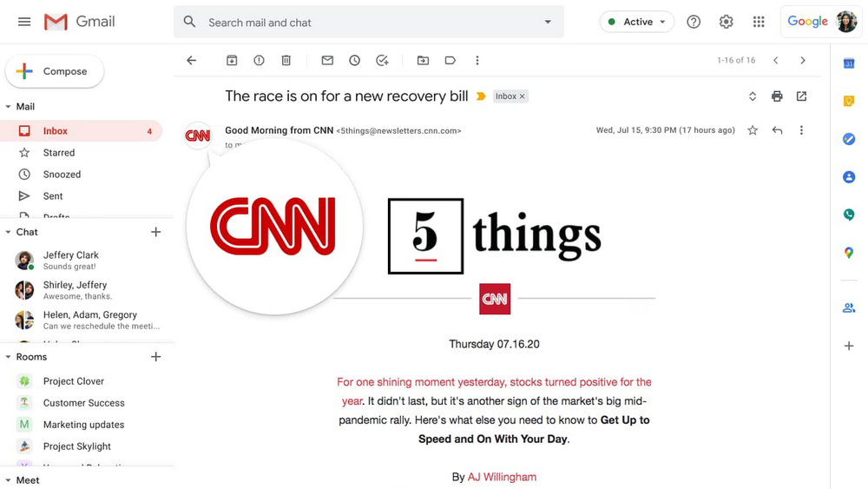Open the Calendar side panel

point(849,63)
